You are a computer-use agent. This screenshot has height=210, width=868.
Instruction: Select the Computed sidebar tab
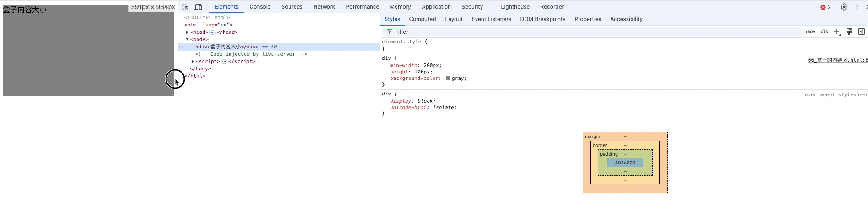pos(423,19)
